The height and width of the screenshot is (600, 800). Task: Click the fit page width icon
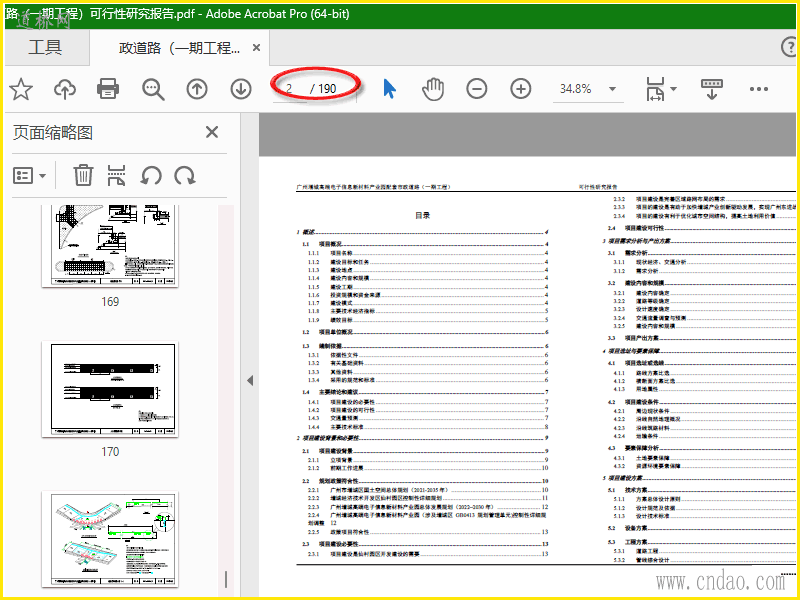click(655, 89)
